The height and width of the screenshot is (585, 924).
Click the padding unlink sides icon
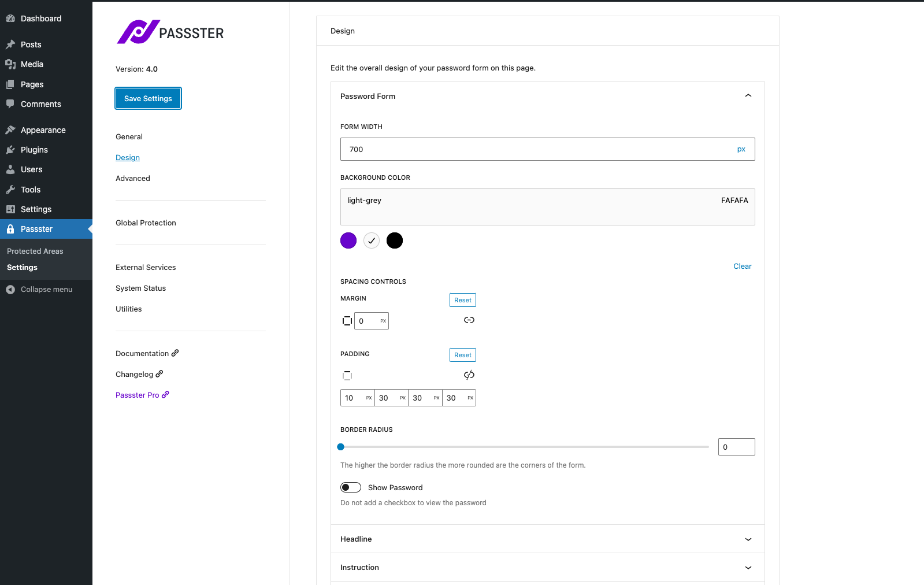pyautogui.click(x=469, y=375)
